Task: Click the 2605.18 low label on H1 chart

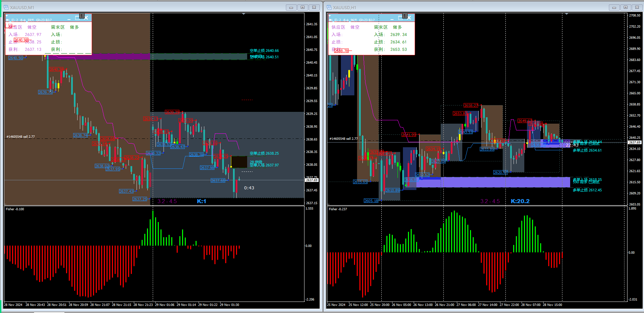Action: click(371, 201)
